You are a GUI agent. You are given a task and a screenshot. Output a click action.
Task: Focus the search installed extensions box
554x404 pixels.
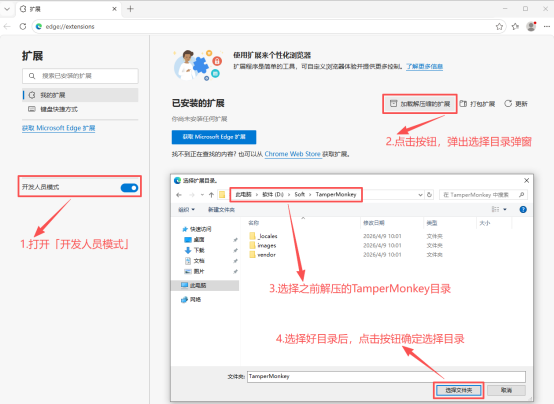tap(80, 76)
